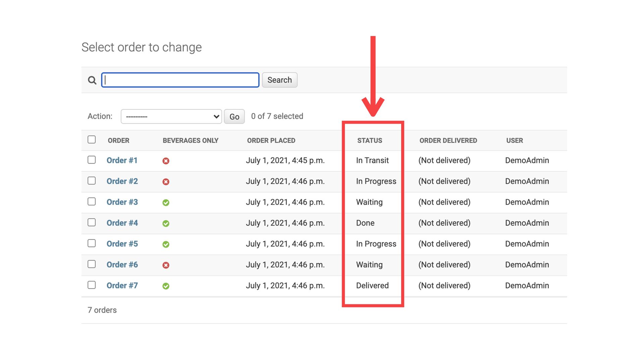Click the Go button to run action

234,117
